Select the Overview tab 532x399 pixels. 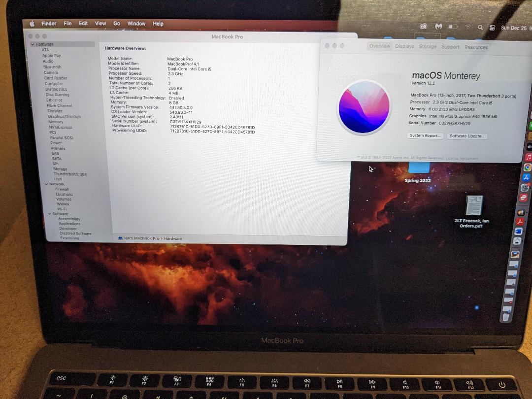pos(380,46)
